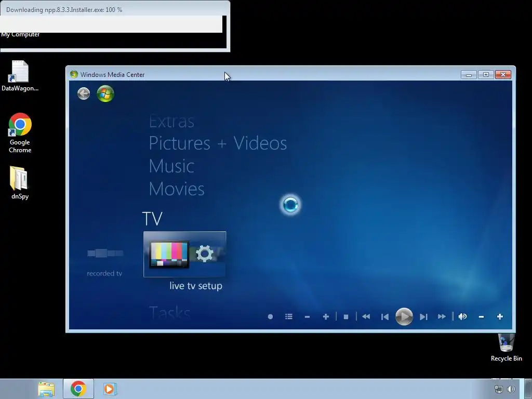Click channel down minus button
The width and height of the screenshot is (532, 399).
coord(307,316)
